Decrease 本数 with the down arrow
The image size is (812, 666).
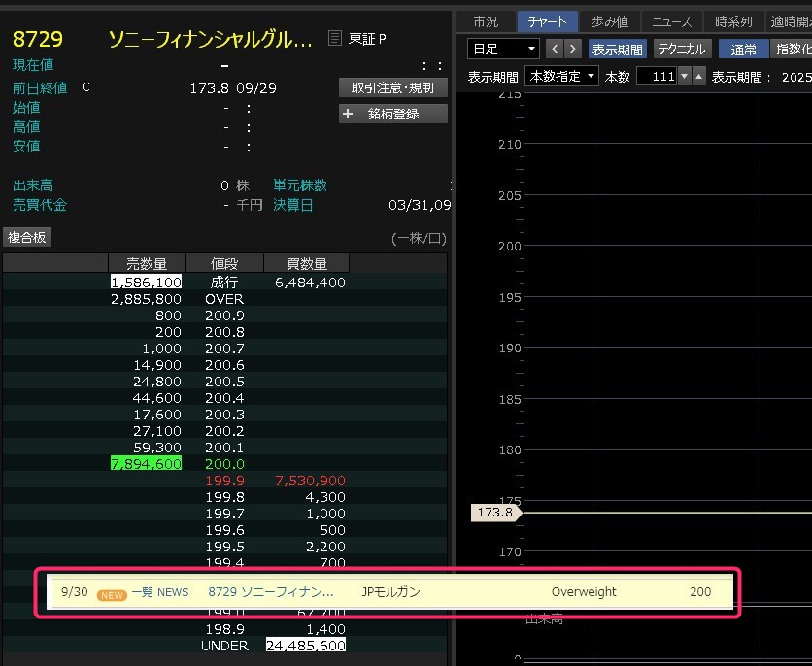(685, 76)
